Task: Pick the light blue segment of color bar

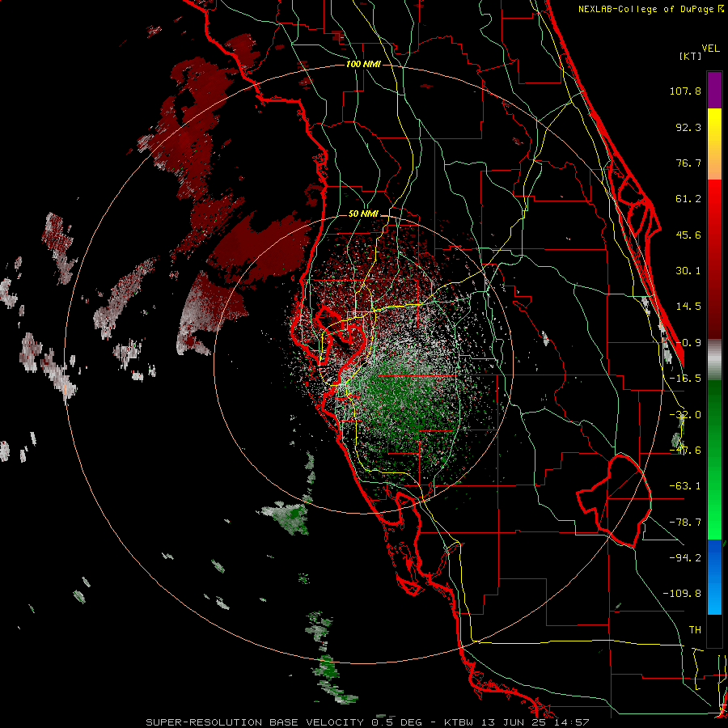Action: point(714,599)
